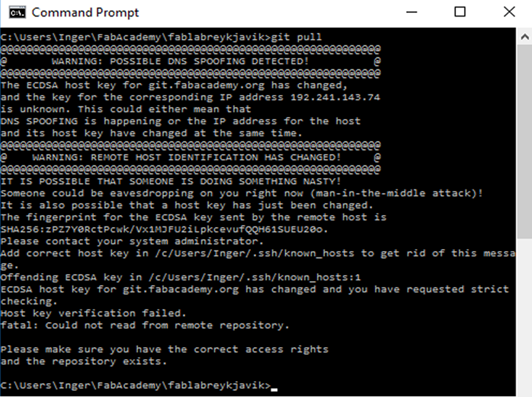This screenshot has width=532, height=397.
Task: Open the Command Prompt system menu icon
Action: (18, 12)
